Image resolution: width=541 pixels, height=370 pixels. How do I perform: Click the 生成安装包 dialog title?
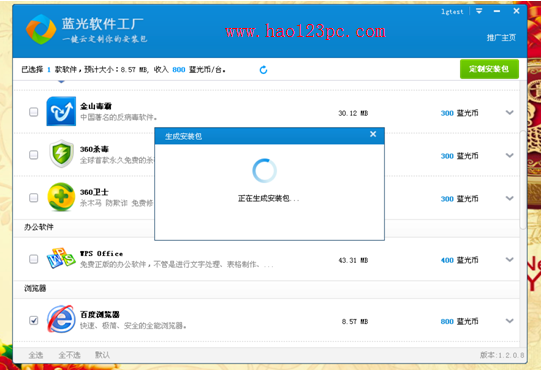click(183, 137)
